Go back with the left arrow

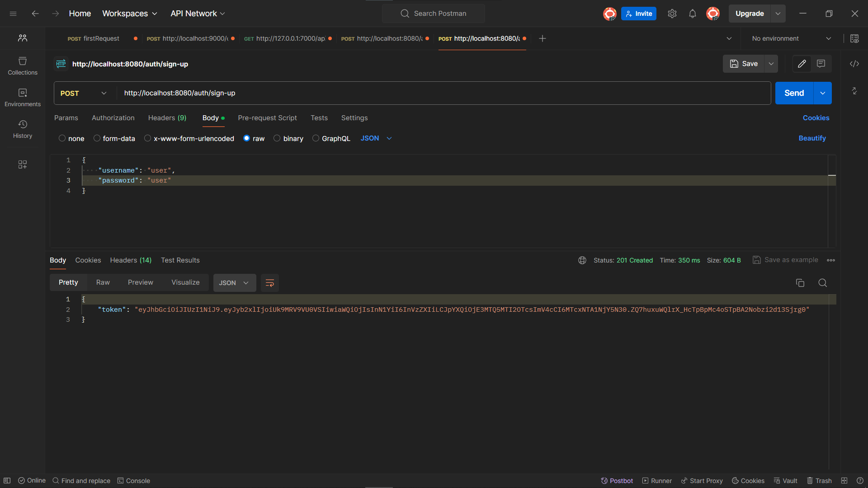[35, 14]
